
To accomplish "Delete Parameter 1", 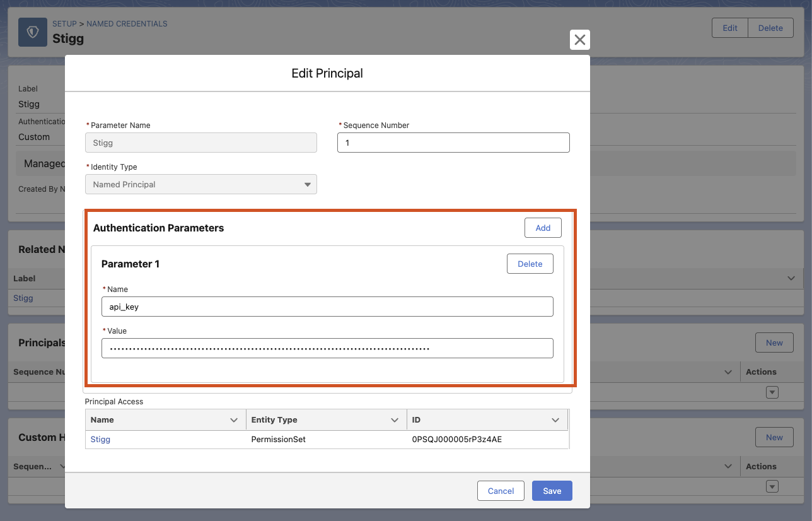I will click(x=530, y=264).
